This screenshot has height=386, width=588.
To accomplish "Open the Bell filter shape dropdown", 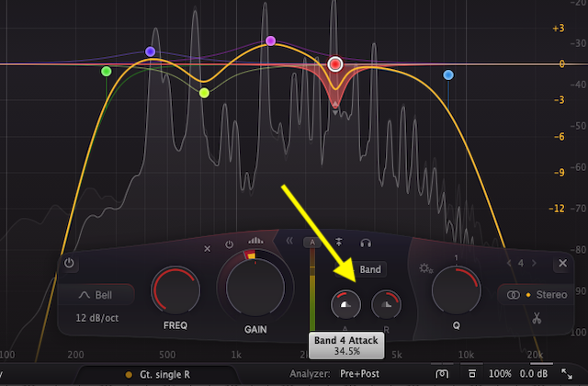I will (96, 295).
